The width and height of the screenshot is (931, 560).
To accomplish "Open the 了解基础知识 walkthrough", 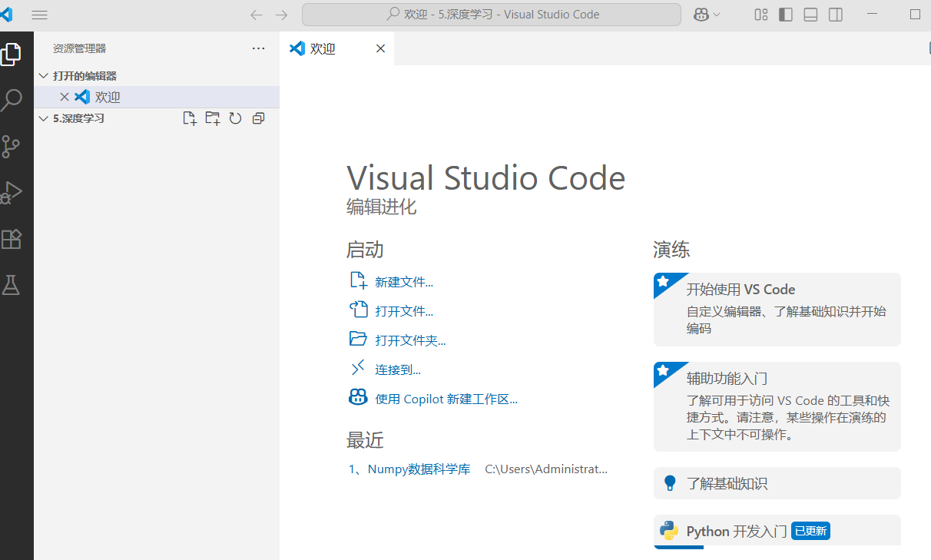I will click(777, 483).
